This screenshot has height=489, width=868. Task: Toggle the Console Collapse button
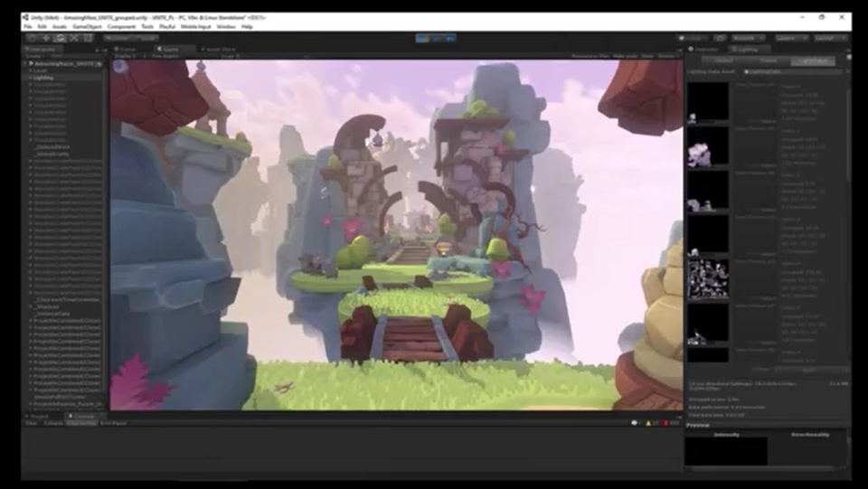(x=53, y=423)
